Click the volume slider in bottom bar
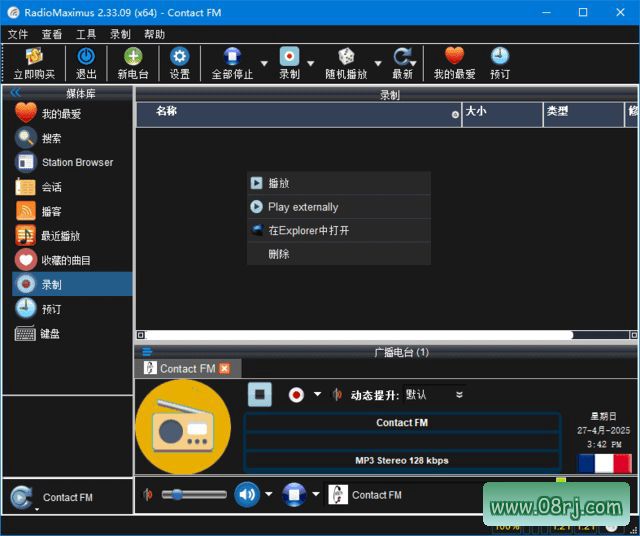This screenshot has width=640, height=536. tap(192, 494)
